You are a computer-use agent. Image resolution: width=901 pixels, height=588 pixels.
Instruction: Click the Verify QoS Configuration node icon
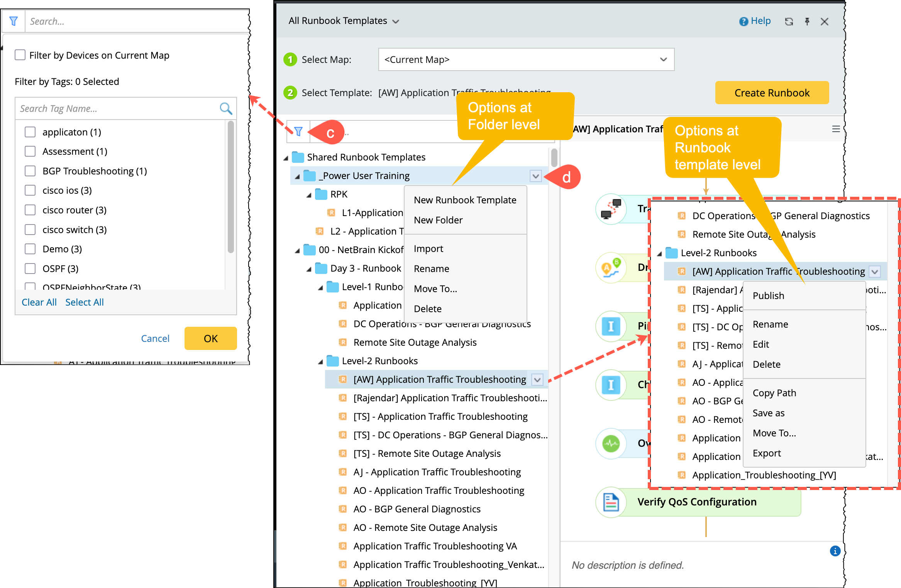[611, 502]
